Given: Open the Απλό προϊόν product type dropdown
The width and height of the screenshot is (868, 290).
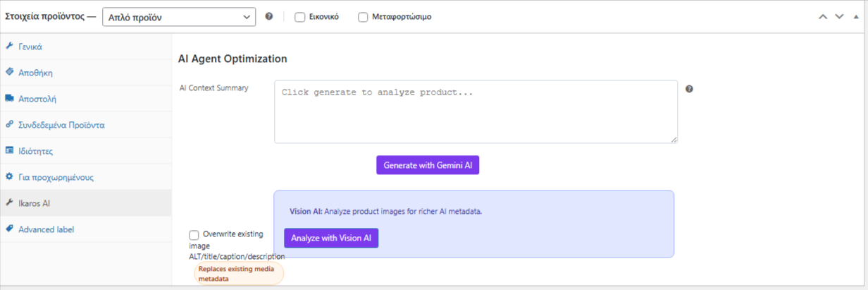Looking at the screenshot, I should click(179, 17).
